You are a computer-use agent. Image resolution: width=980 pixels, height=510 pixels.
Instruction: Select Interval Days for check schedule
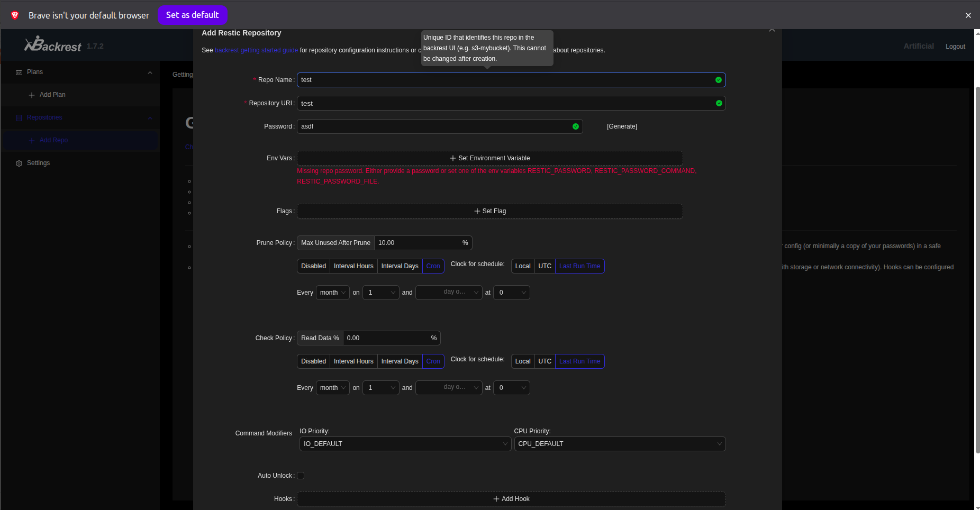click(400, 361)
